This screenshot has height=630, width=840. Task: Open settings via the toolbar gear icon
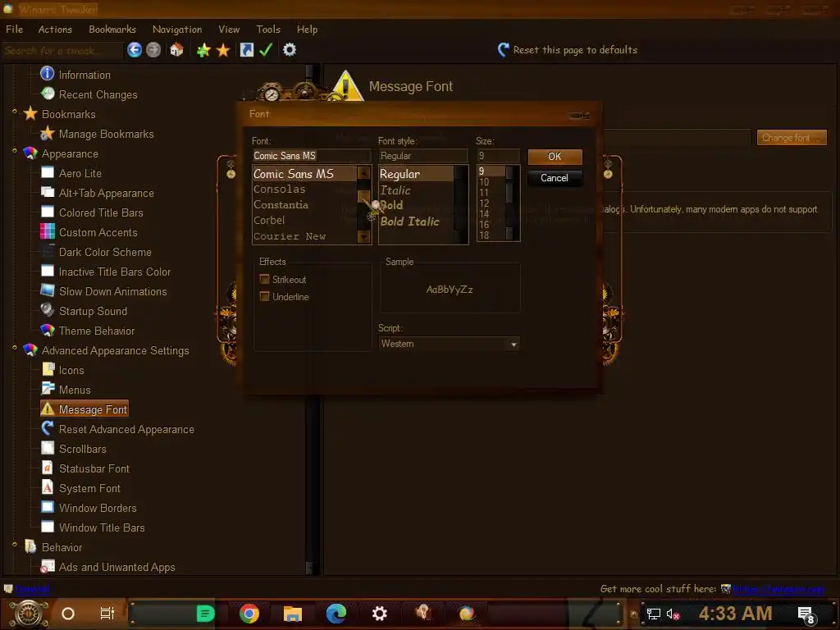point(290,50)
